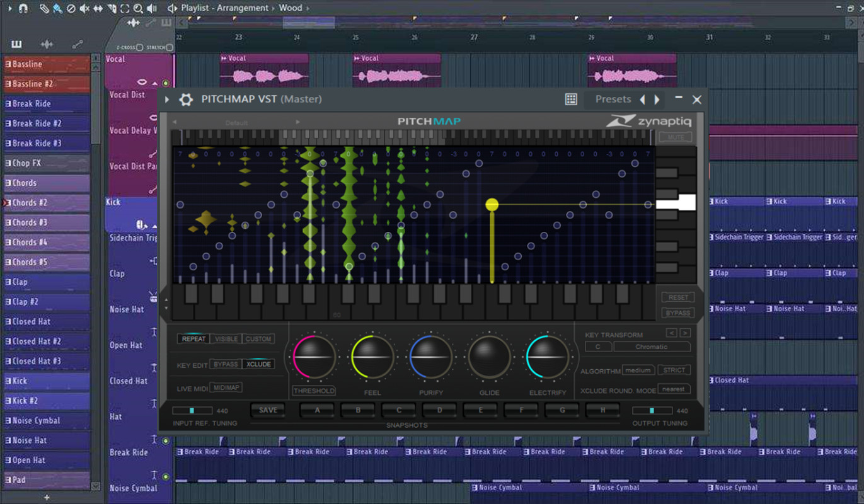Image resolution: width=864 pixels, height=504 pixels.
Task: Toggle MIDIMAP for Live MIDI
Action: (226, 387)
